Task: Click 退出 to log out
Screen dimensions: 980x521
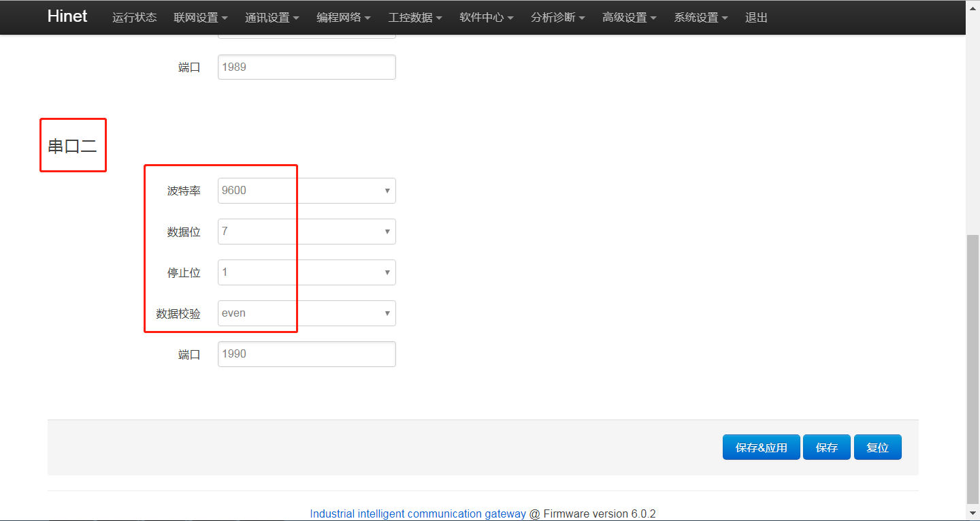Action: pos(755,18)
